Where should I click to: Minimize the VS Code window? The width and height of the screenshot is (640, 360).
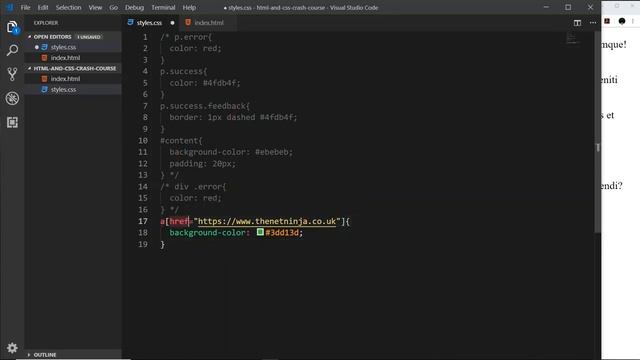[546, 7]
